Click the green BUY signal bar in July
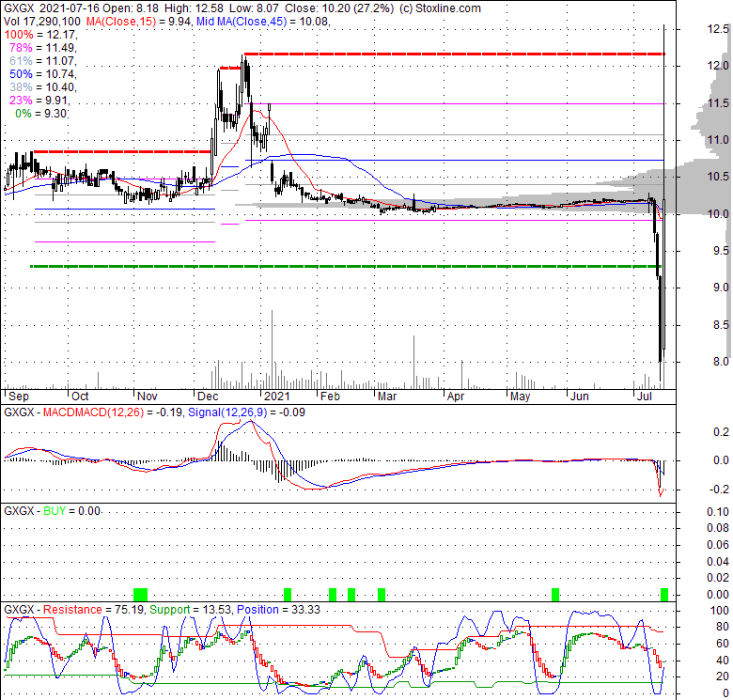Viewport: 733px width, 700px height. point(664,595)
